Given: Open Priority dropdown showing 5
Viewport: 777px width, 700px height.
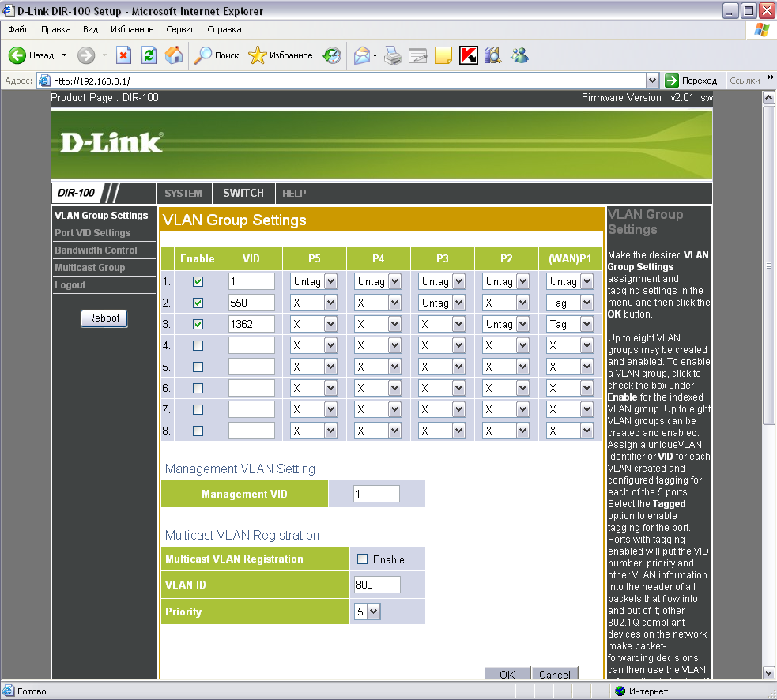Looking at the screenshot, I should (x=368, y=612).
